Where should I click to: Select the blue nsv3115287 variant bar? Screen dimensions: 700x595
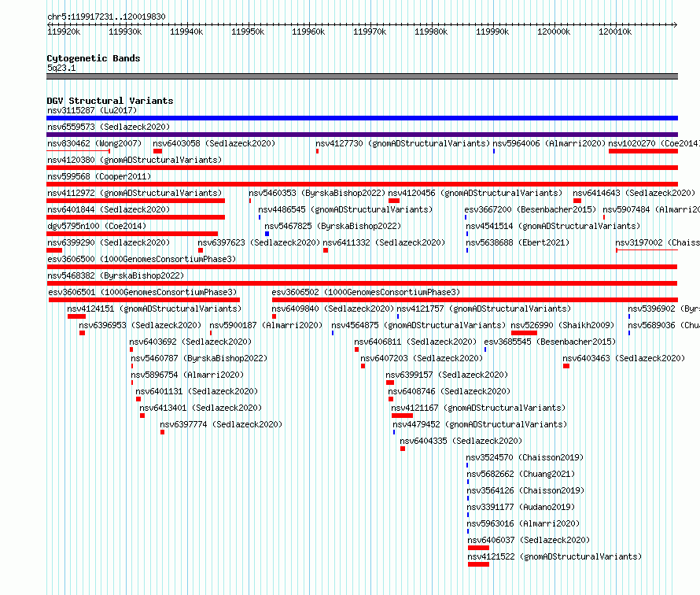[x=362, y=118]
